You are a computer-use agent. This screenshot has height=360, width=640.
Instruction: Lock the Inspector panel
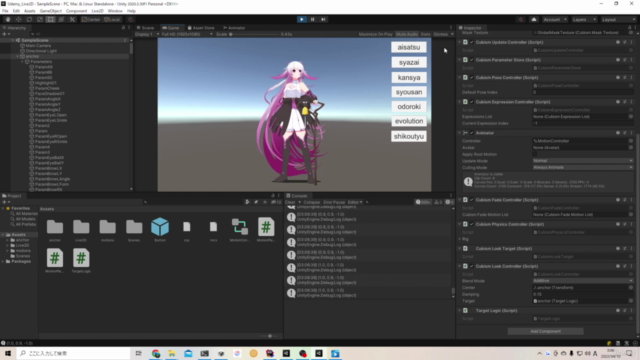[629, 28]
